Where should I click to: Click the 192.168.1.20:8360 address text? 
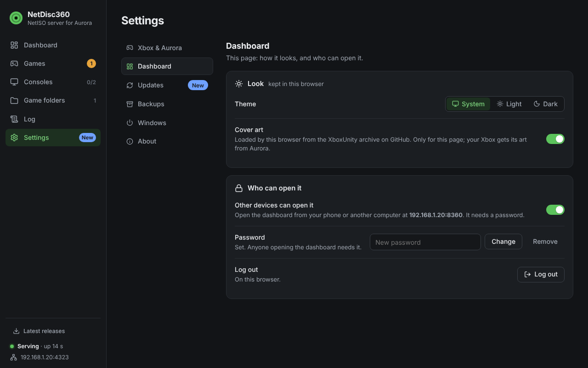(x=436, y=215)
